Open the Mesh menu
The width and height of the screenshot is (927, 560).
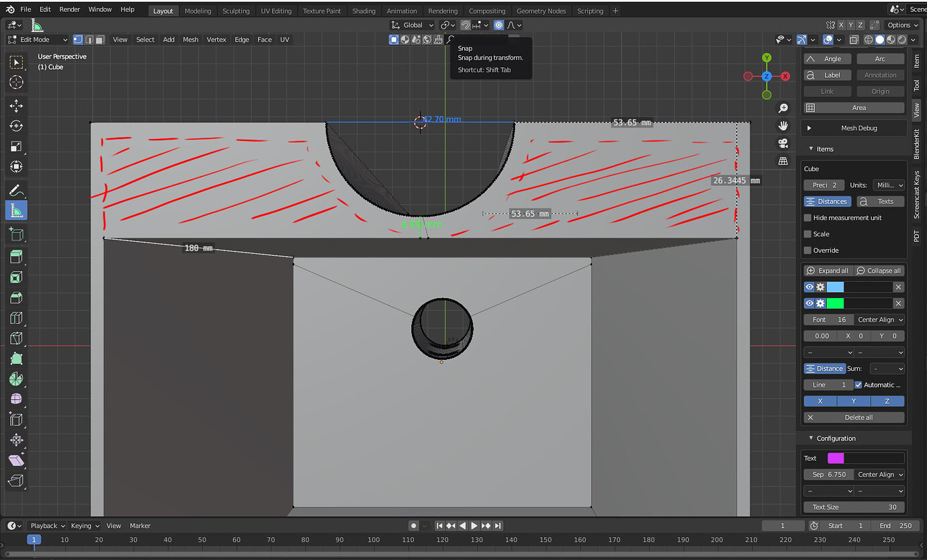[190, 39]
